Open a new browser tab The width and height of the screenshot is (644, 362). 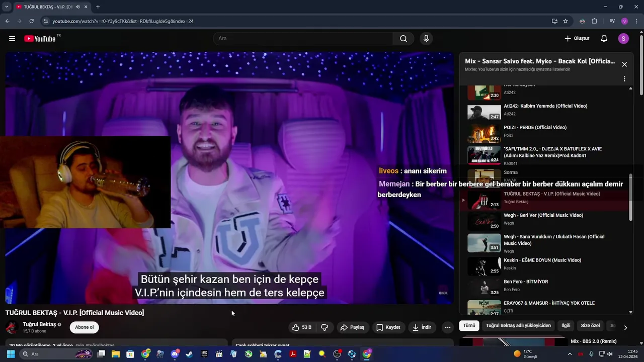click(98, 7)
